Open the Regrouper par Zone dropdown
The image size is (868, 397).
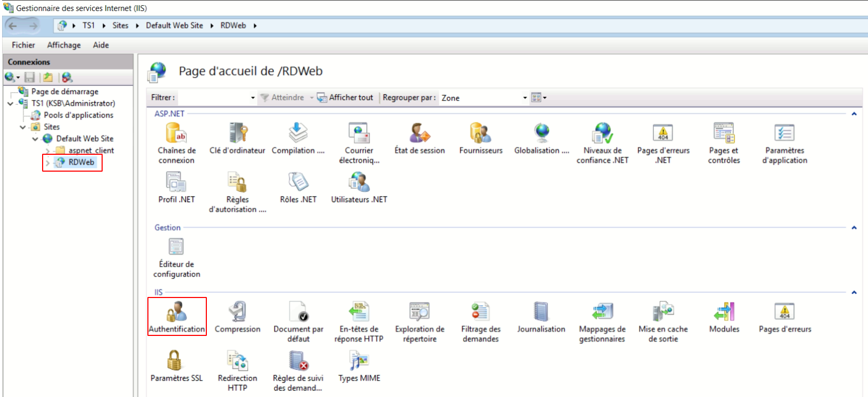pyautogui.click(x=524, y=98)
